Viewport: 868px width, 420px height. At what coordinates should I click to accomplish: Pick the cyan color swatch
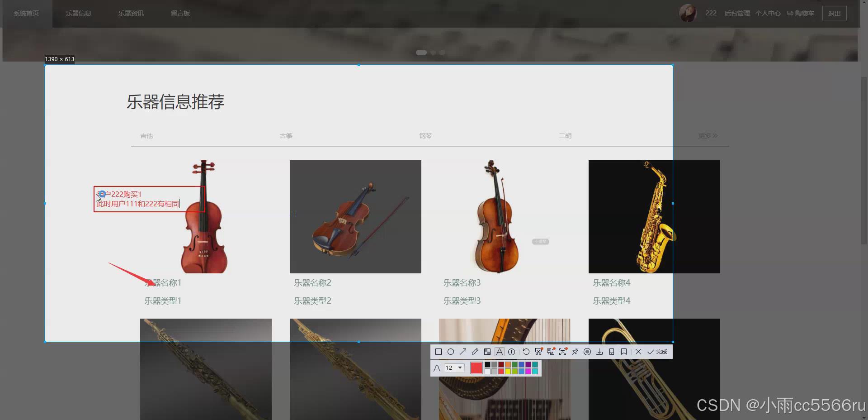[535, 371]
